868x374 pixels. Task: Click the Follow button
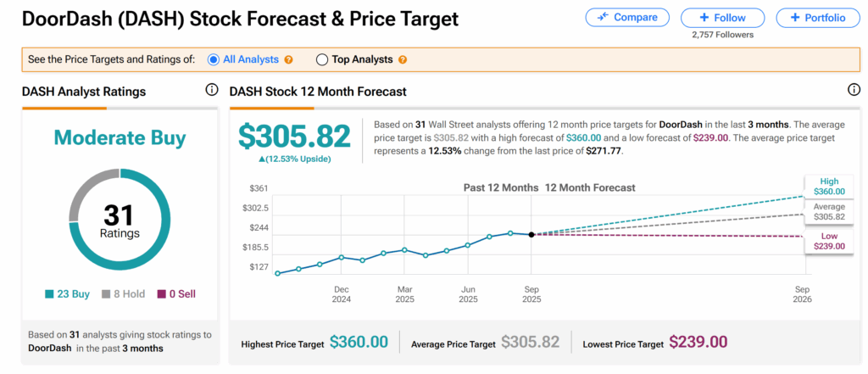(x=723, y=17)
